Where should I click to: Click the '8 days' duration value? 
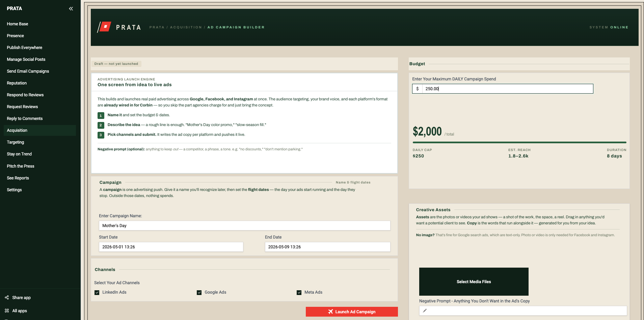(614, 156)
